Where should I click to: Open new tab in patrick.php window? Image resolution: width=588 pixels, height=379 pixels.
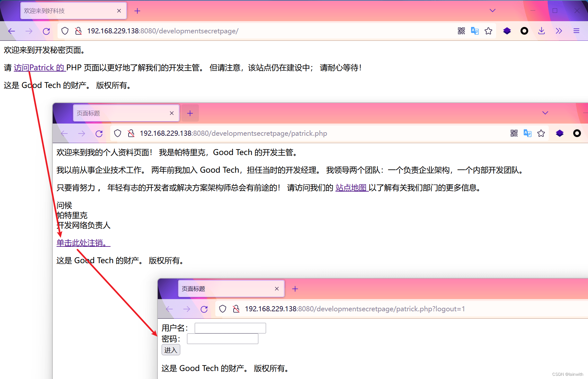coord(190,113)
